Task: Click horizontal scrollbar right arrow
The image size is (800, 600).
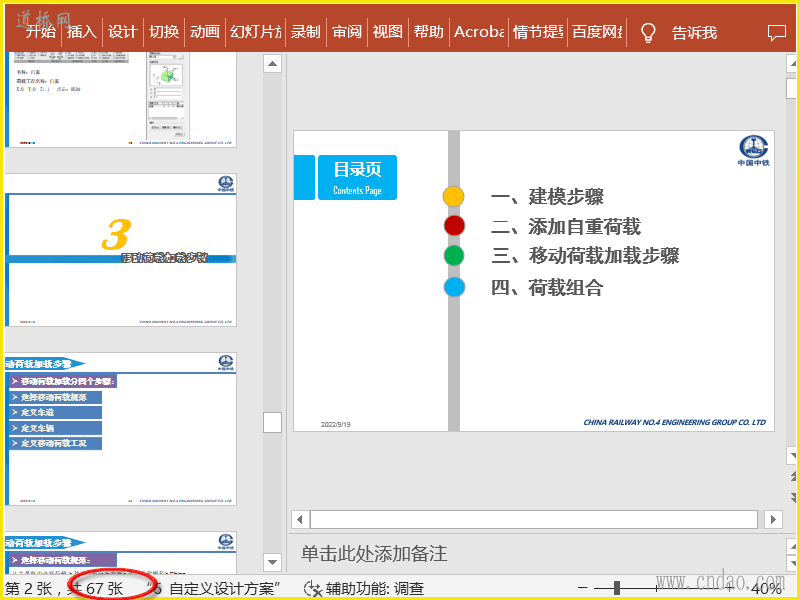Action: pos(773,520)
